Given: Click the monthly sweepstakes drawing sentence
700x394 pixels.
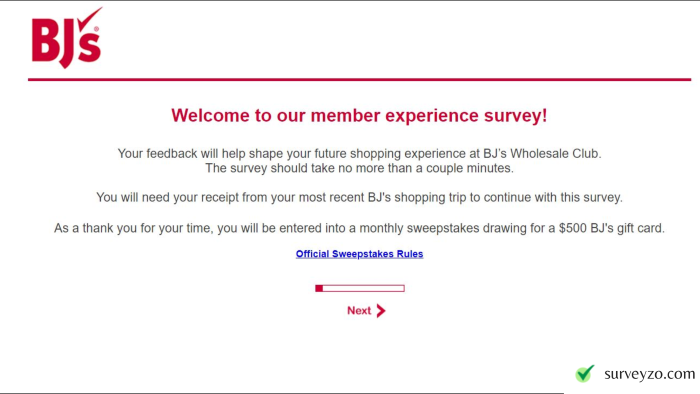Looking at the screenshot, I should 359,228.
